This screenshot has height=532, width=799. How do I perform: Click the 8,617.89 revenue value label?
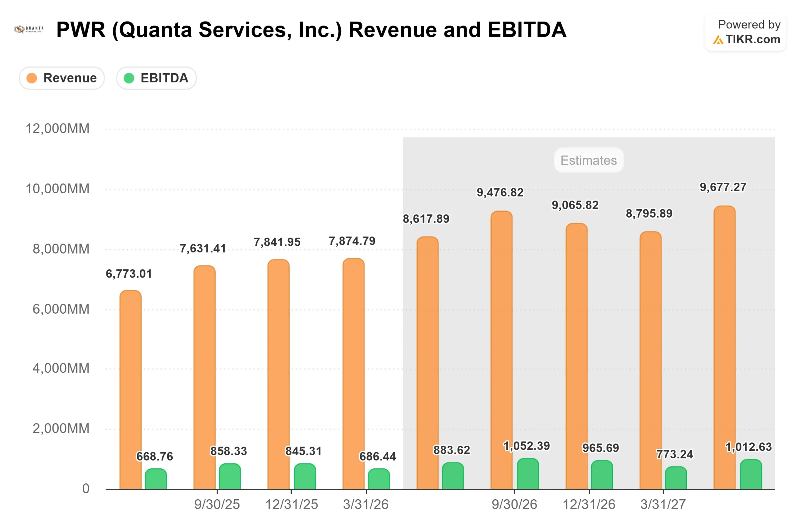426,219
